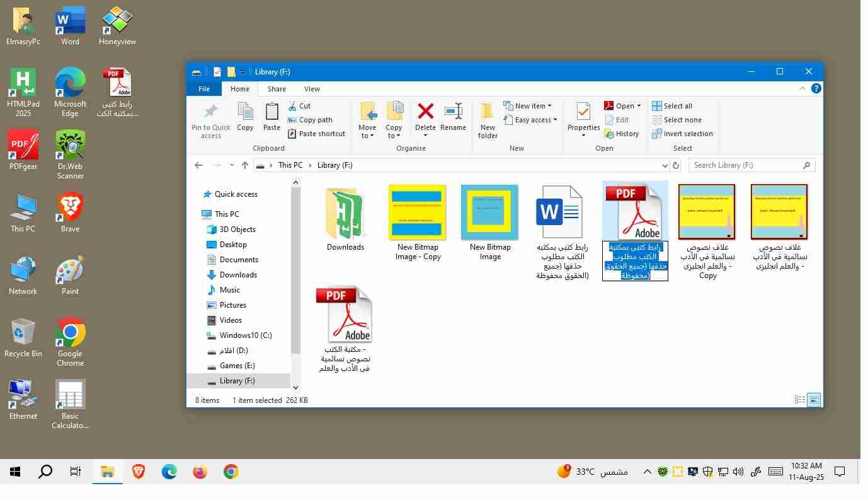Click the Paste clipboard icon
Screen dimensions: 868x500
pos(271,113)
